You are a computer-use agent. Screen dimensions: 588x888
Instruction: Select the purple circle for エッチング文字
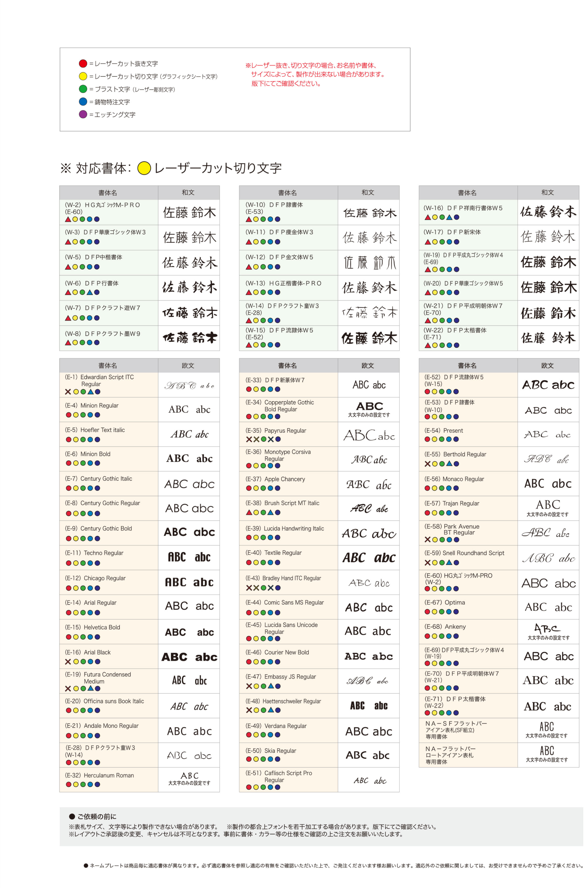coord(83,114)
